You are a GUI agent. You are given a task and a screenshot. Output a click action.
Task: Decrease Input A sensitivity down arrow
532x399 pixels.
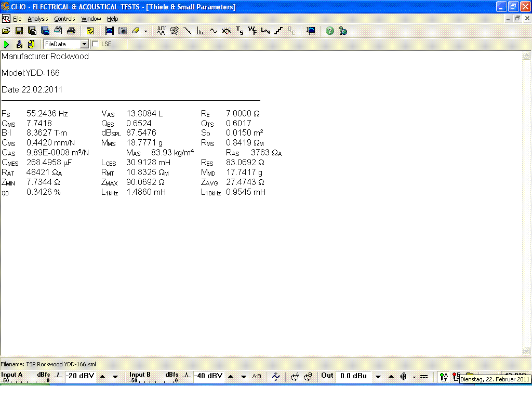pyautogui.click(x=115, y=377)
